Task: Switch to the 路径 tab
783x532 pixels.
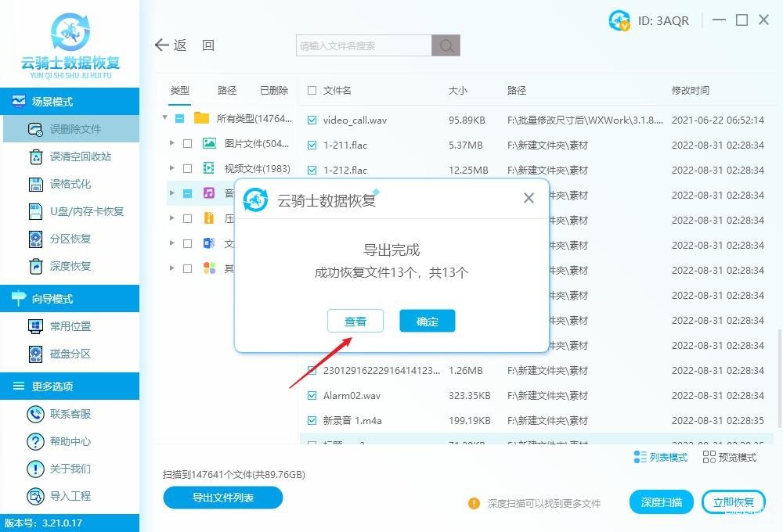Action: tap(227, 90)
